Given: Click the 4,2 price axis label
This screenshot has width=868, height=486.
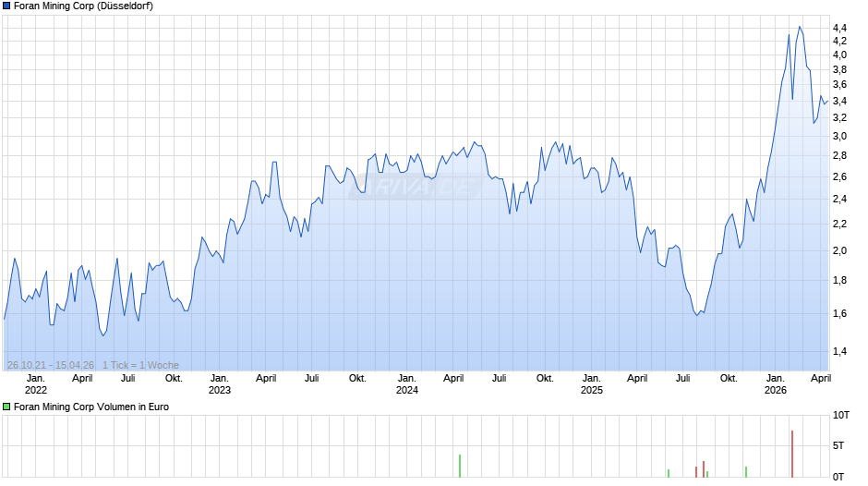Looking at the screenshot, I should tap(839, 42).
